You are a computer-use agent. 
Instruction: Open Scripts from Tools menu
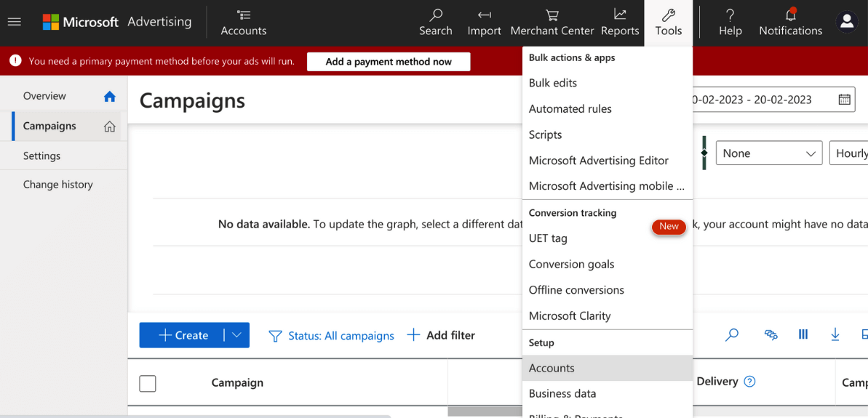[x=608, y=135]
